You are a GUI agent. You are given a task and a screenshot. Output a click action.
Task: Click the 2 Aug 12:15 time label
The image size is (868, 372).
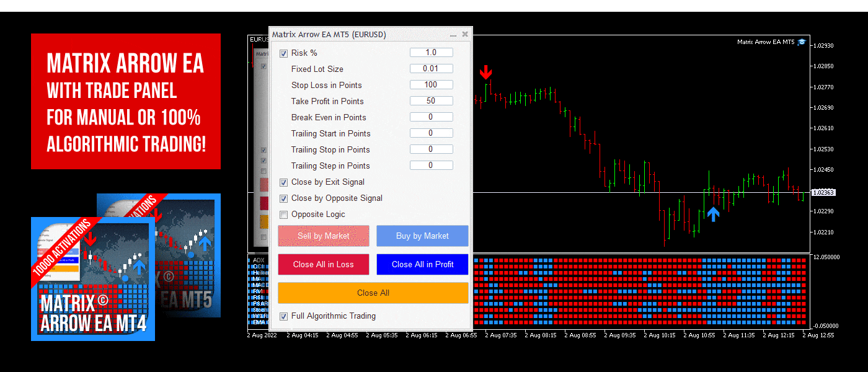pyautogui.click(x=778, y=335)
